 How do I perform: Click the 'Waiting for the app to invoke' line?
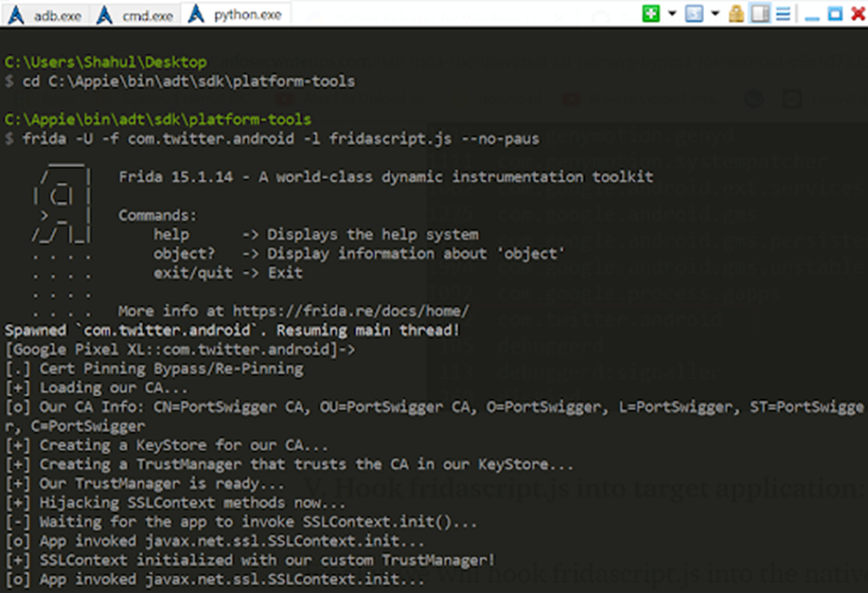point(240,522)
